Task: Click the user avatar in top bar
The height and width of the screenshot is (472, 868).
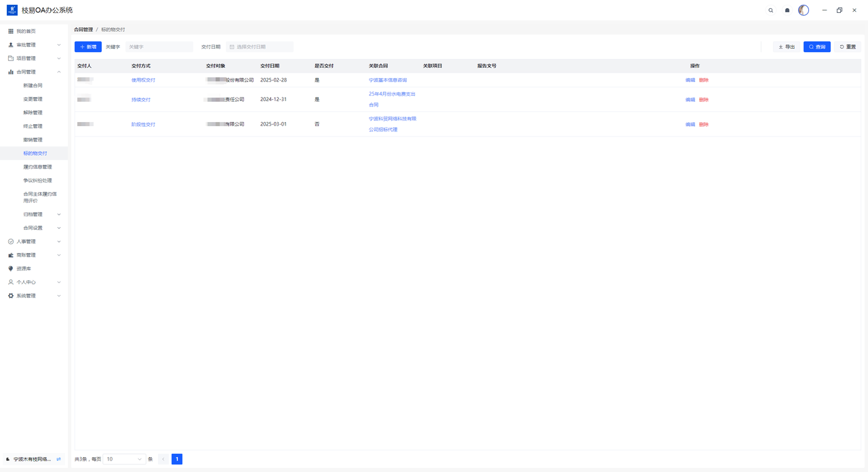Action: 804,10
